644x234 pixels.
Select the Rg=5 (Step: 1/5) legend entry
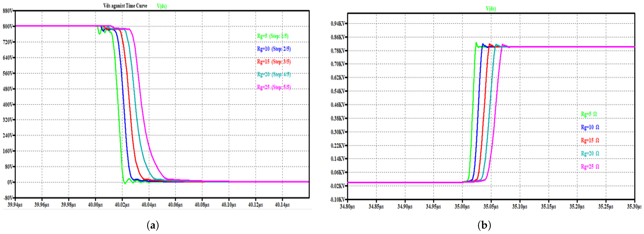click(273, 36)
